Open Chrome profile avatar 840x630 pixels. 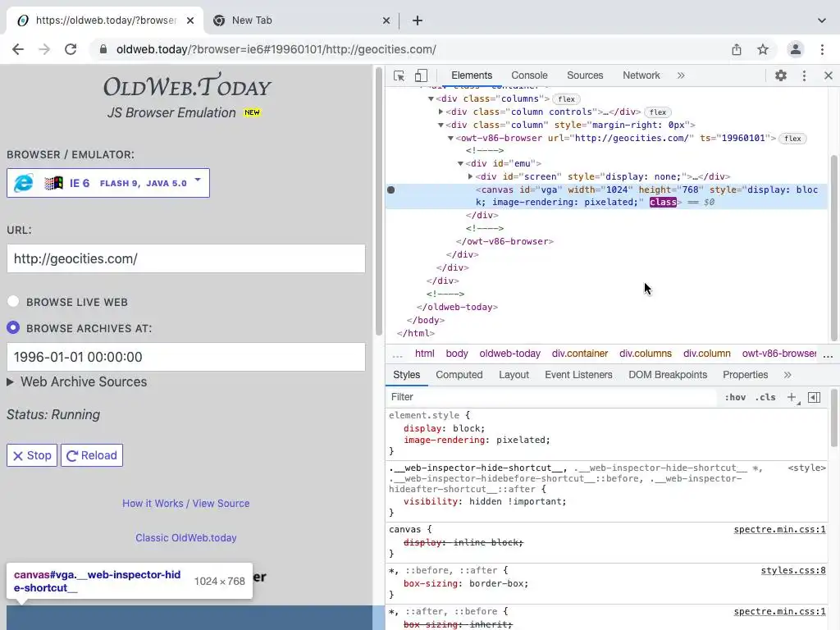[796, 49]
